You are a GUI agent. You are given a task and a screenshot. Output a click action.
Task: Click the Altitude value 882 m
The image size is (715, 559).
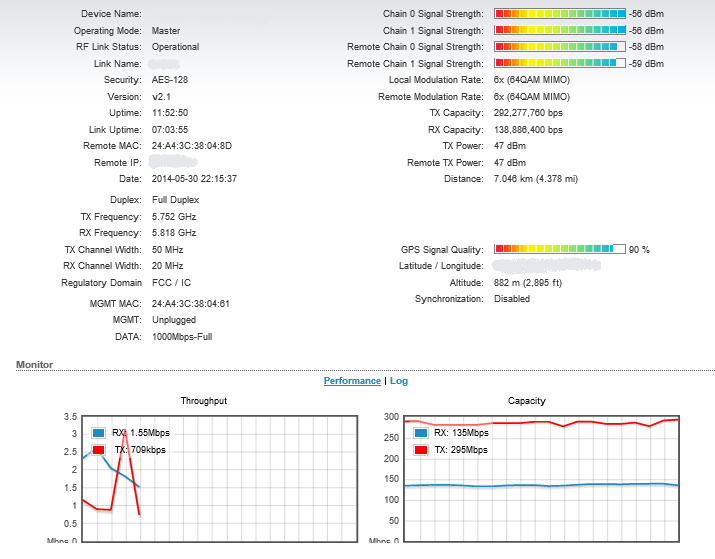[528, 283]
